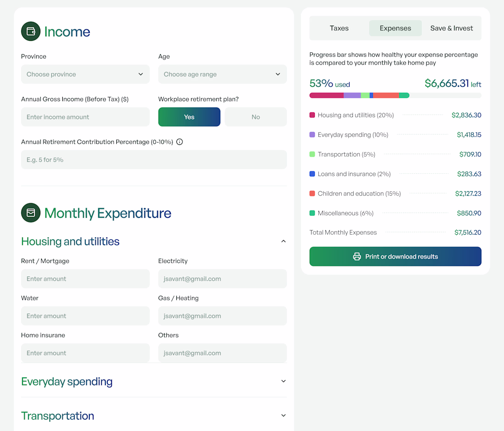504x431 pixels.
Task: Click the $850.90 miscellaneous amount
Action: [x=469, y=213]
